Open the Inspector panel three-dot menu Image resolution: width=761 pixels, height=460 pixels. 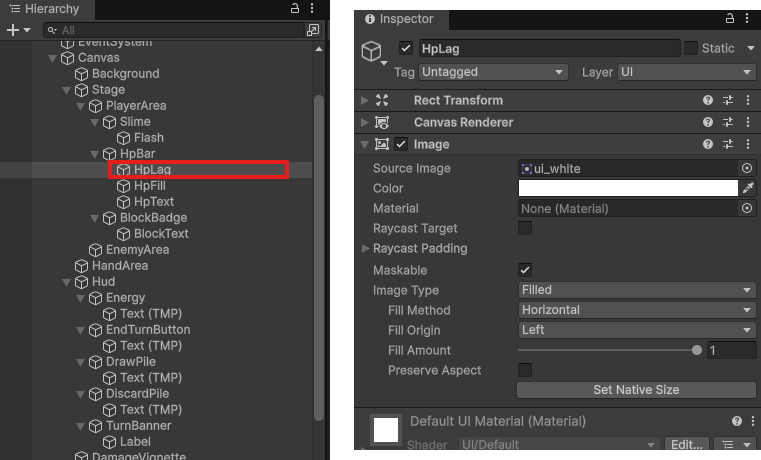[x=747, y=18]
